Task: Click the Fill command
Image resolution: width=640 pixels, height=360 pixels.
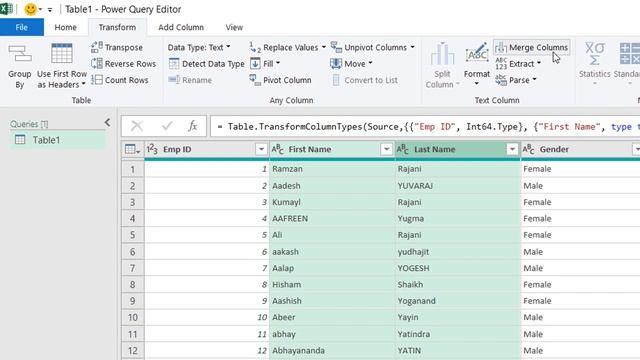Action: (x=265, y=64)
